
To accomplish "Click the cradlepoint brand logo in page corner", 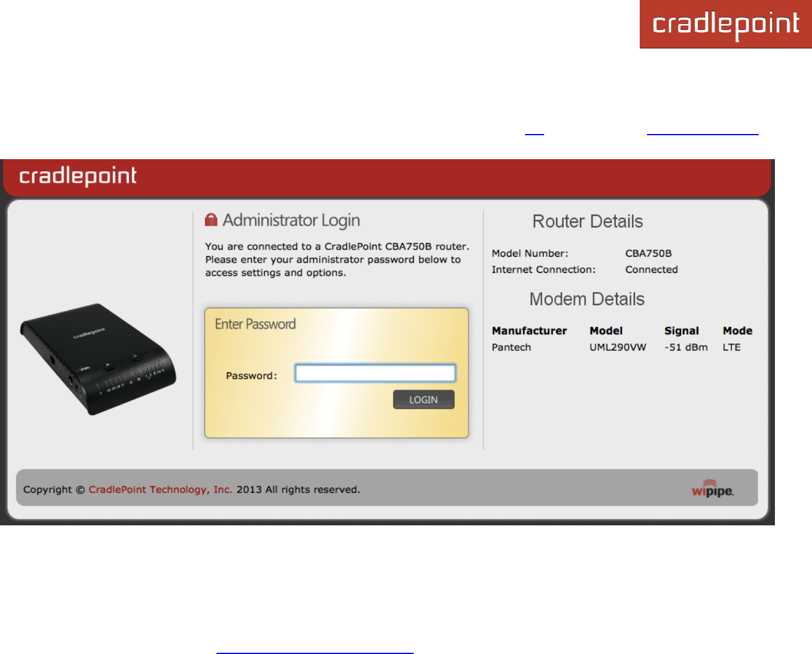I will tap(726, 24).
